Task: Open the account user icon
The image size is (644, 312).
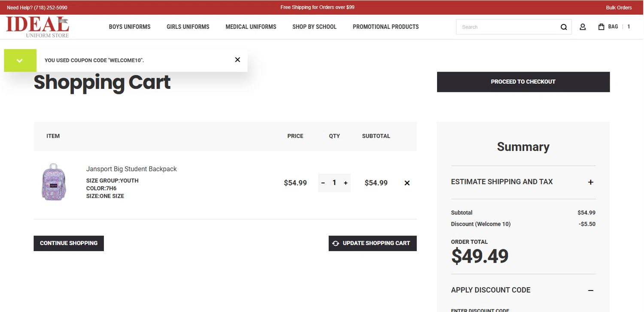Action: (x=583, y=27)
